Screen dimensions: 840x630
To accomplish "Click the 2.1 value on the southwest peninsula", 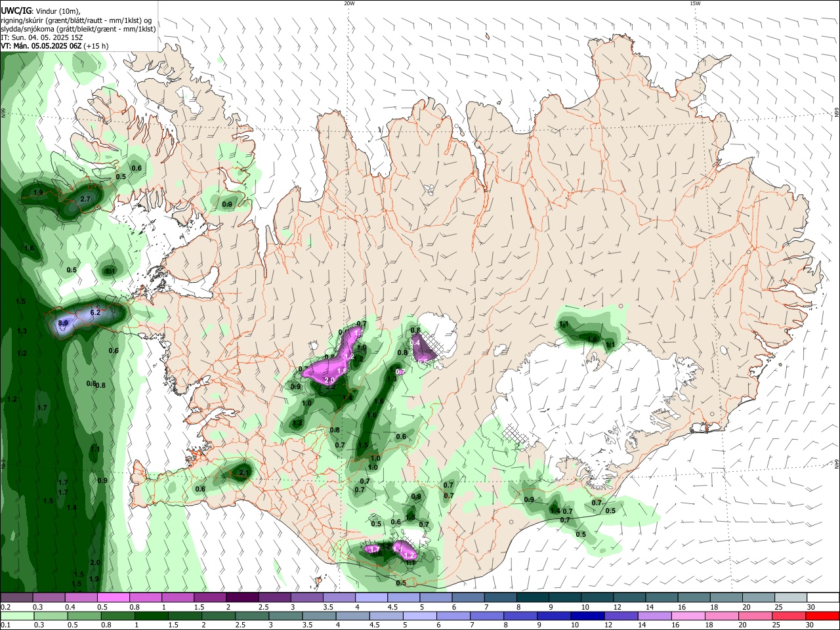I will (x=245, y=472).
